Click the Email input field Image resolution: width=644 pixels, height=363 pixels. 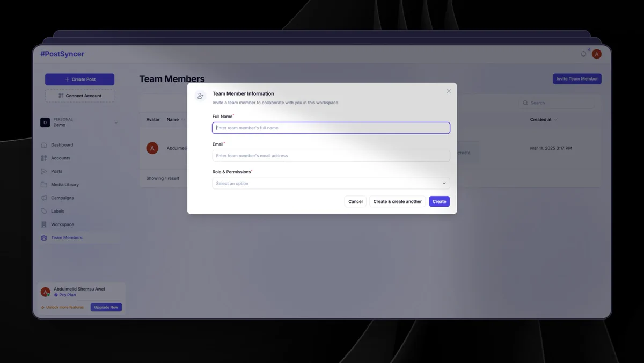[331, 156]
